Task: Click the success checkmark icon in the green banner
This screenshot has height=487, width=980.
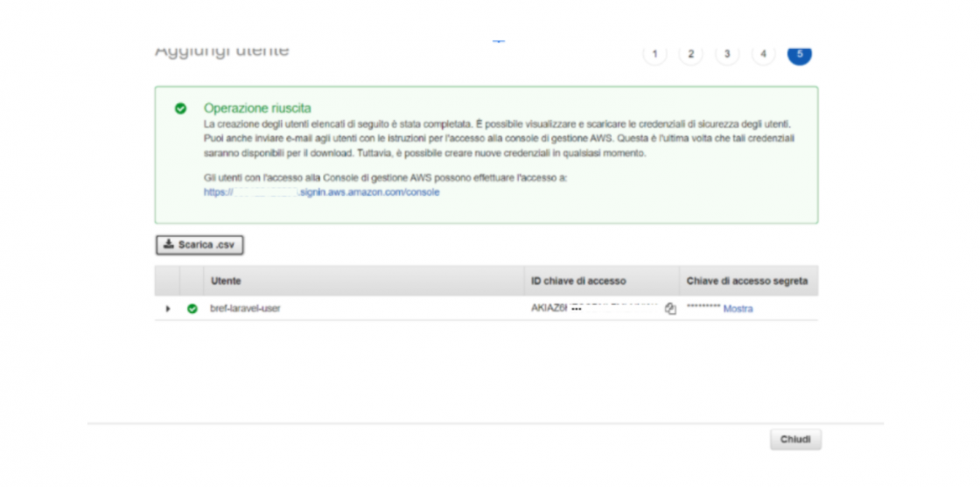Action: pyautogui.click(x=180, y=108)
